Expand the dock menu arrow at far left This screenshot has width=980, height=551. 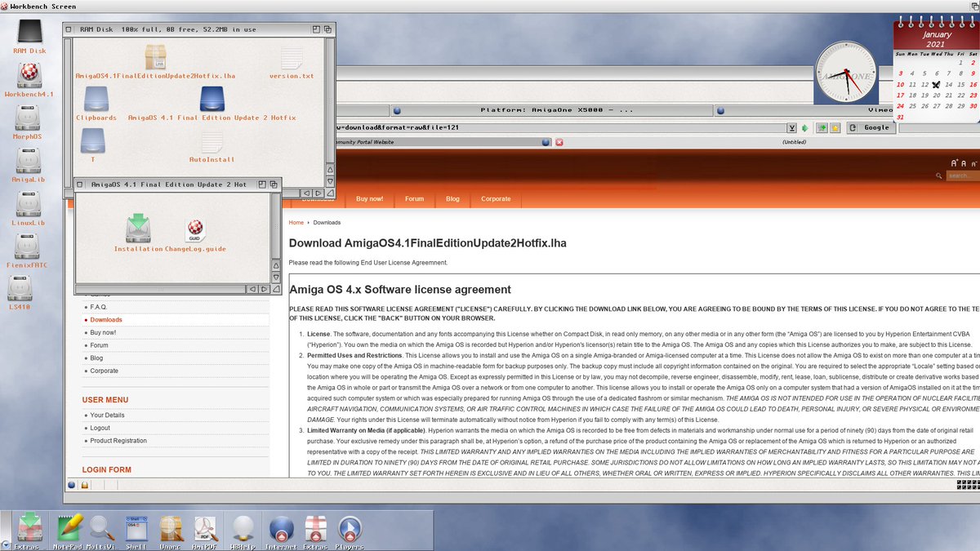coord(6,544)
